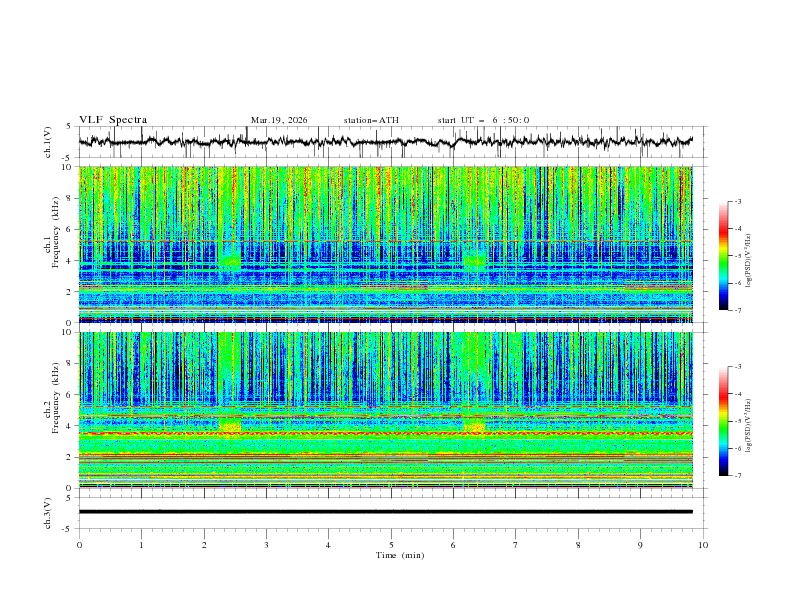
Task: Click the VLF Spectra title text
Action: tap(113, 120)
